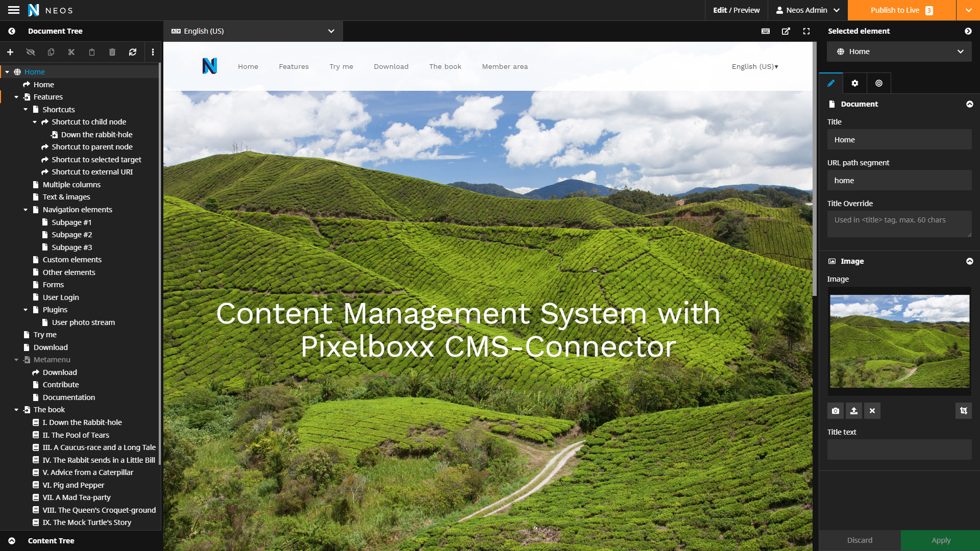Open the publish options dropdown arrow

(968, 10)
